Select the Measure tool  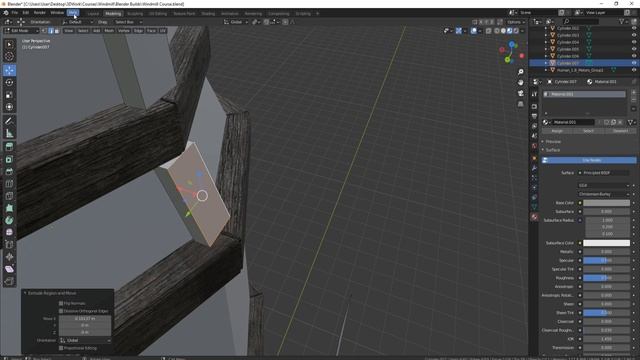(x=9, y=133)
